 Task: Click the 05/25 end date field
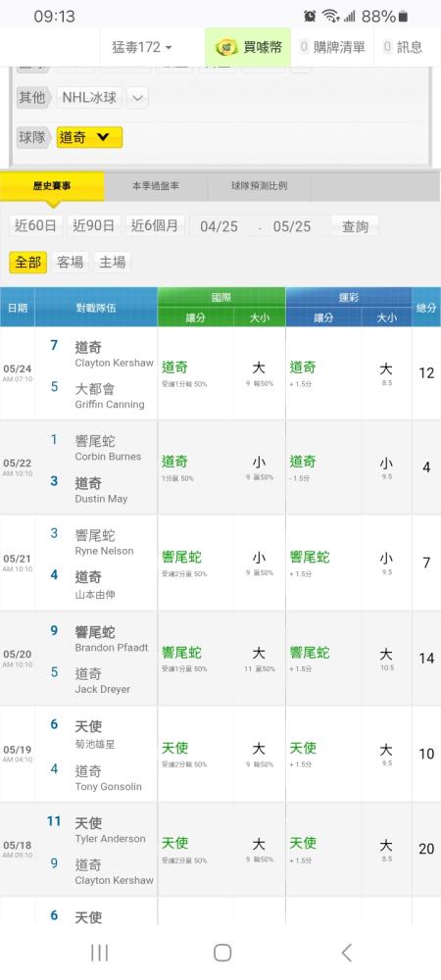click(292, 226)
